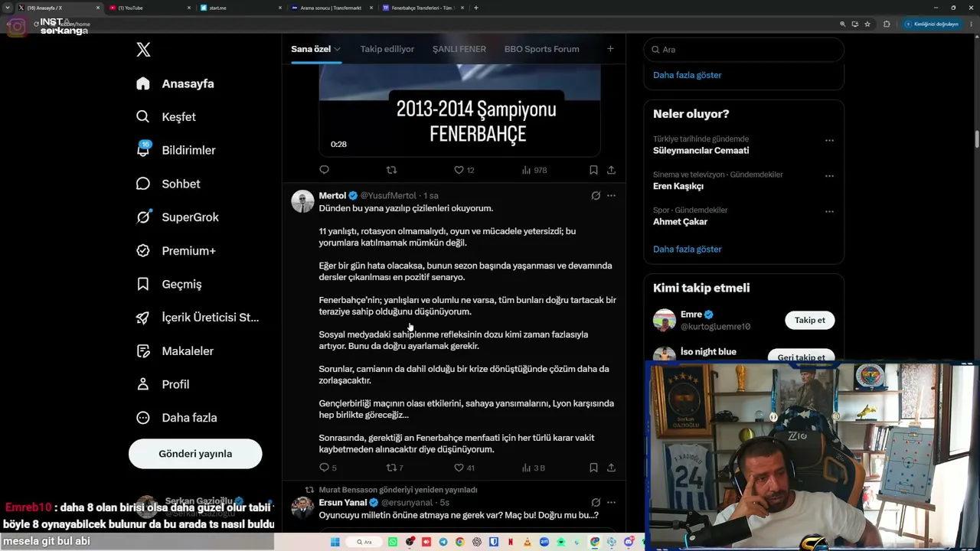This screenshot has height=551, width=980.
Task: Open more options for Eren Kaşıkçı trend
Action: pos(829,176)
